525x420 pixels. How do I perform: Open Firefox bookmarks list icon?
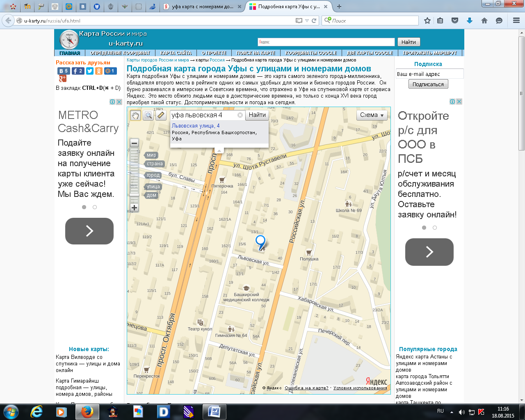pyautogui.click(x=440, y=21)
